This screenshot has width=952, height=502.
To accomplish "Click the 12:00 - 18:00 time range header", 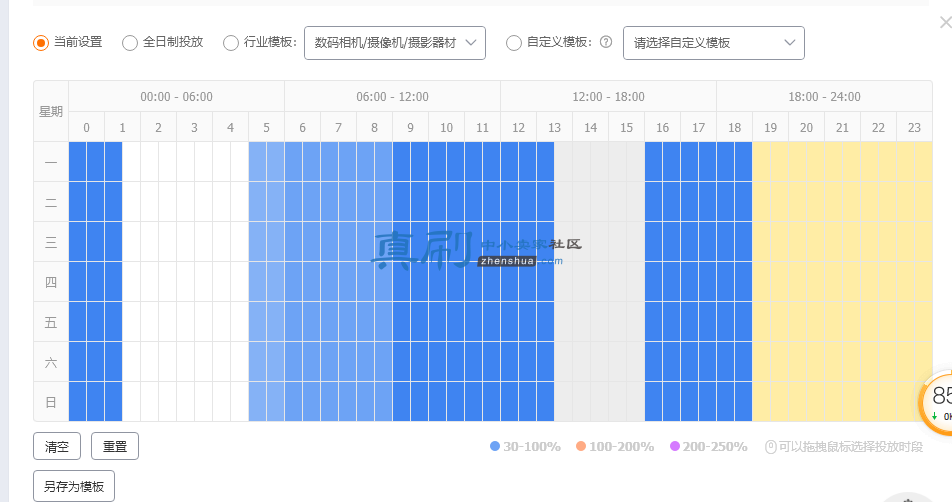I will click(608, 97).
